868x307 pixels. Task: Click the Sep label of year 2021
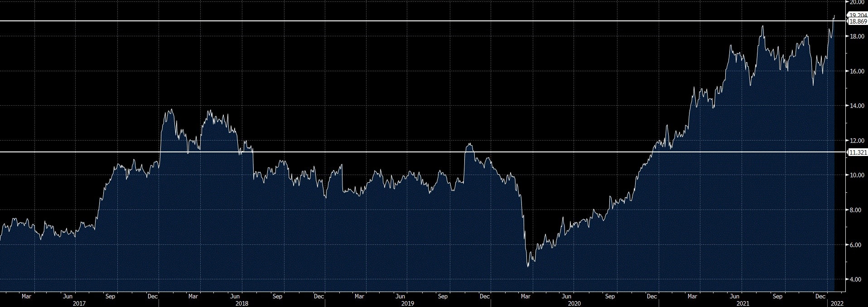point(777,297)
